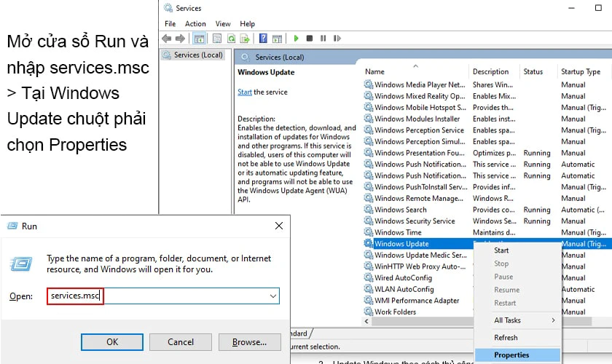Open the Help menu
This screenshot has width=612, height=364.
[247, 24]
